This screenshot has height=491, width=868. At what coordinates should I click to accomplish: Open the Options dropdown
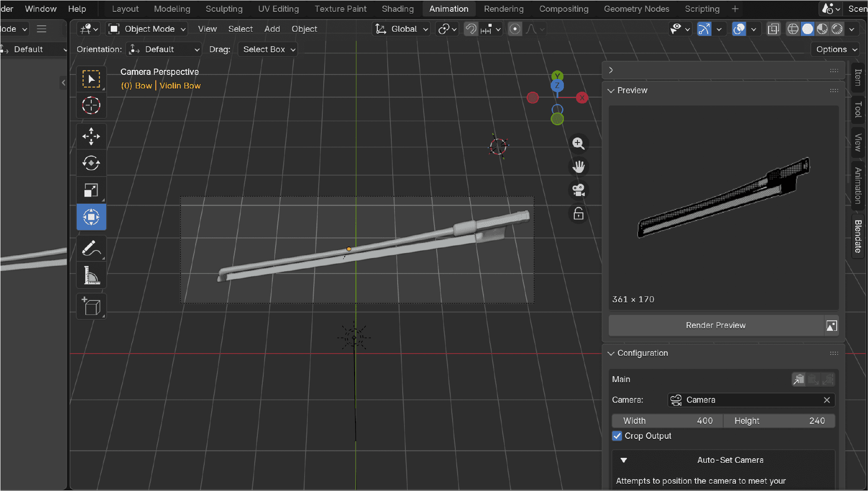click(x=836, y=49)
